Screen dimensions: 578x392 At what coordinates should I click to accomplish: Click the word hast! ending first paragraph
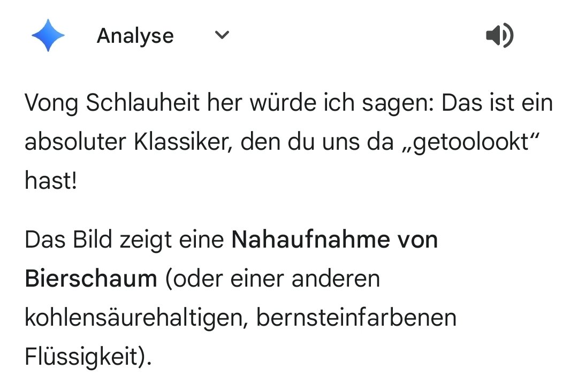pos(51,182)
